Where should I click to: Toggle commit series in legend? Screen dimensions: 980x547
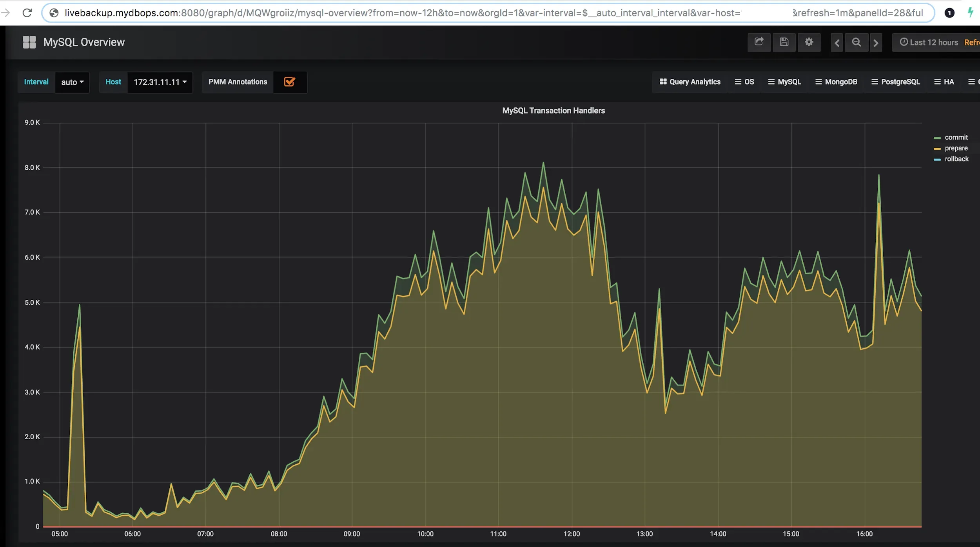956,138
